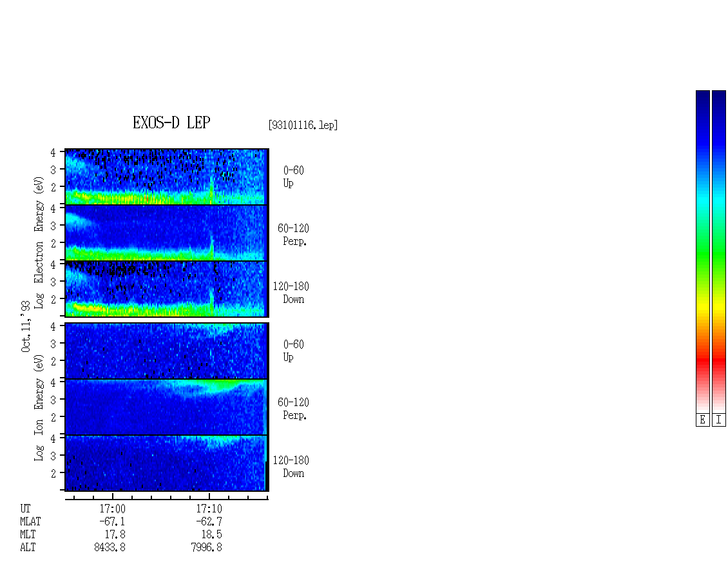
Task: Select the electron 60-120 Perp. spectrogram panel
Action: tap(167, 233)
